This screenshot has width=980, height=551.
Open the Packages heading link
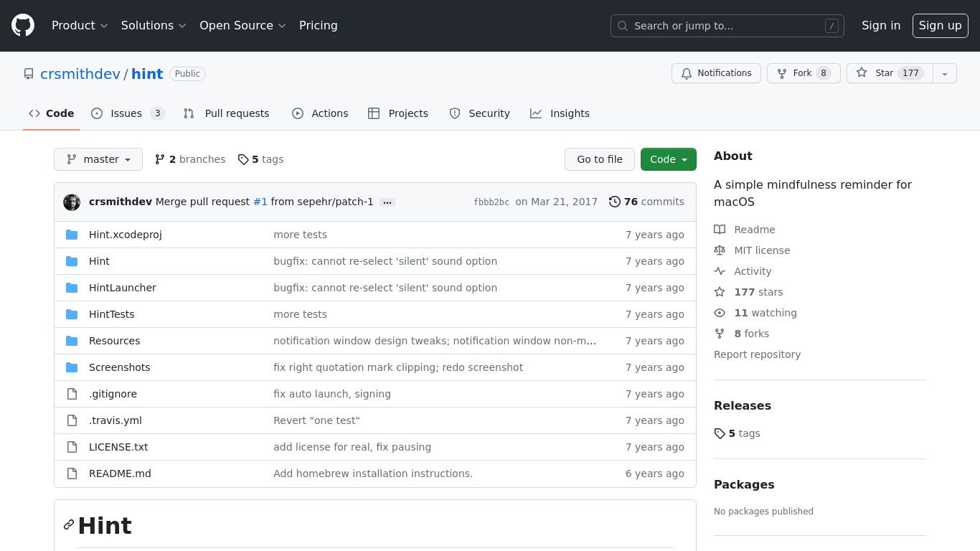coord(744,484)
